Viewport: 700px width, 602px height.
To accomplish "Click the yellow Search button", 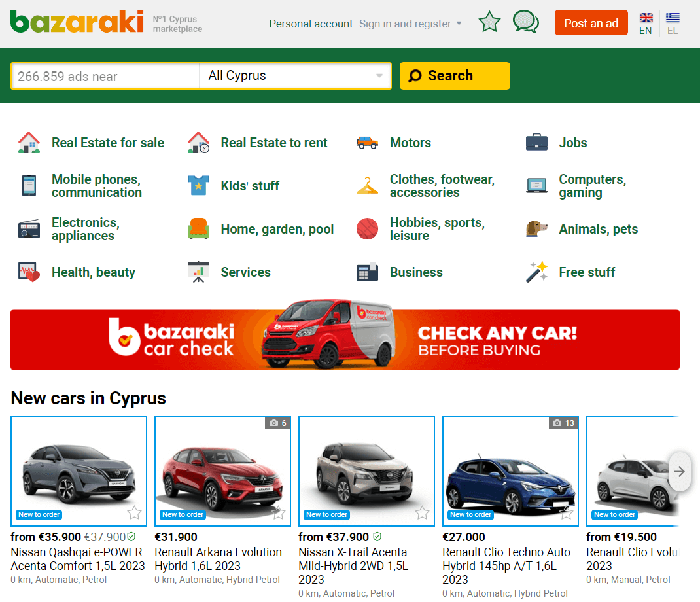I will (455, 76).
